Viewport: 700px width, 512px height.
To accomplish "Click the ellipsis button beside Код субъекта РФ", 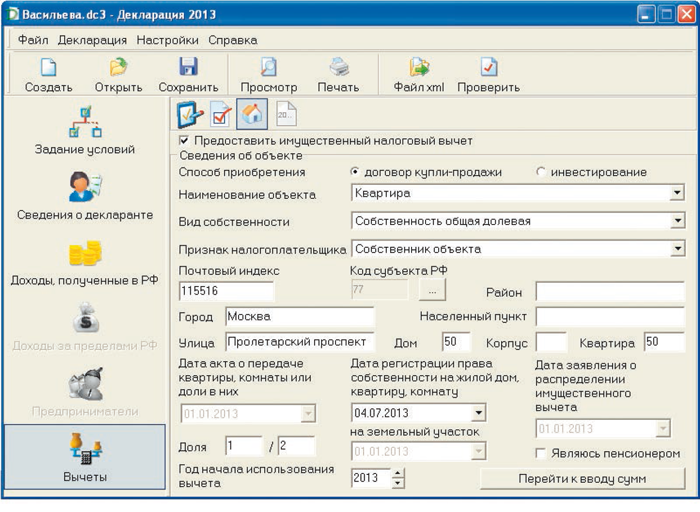I will (431, 290).
